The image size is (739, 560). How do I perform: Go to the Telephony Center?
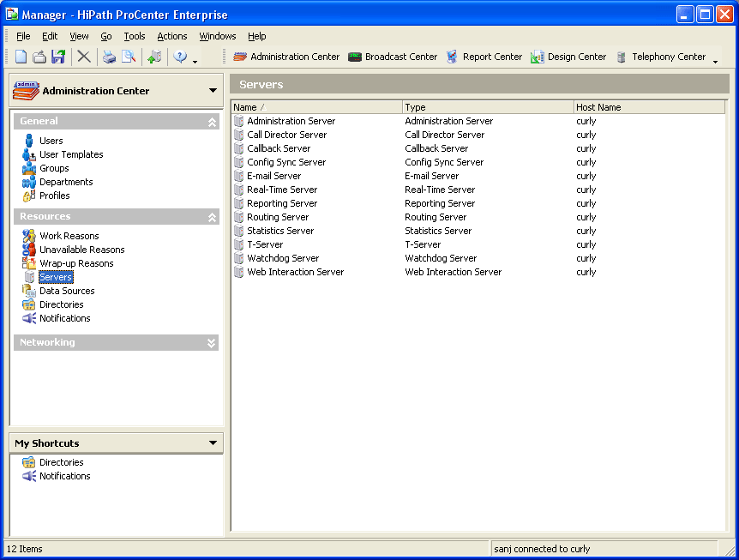coord(660,57)
